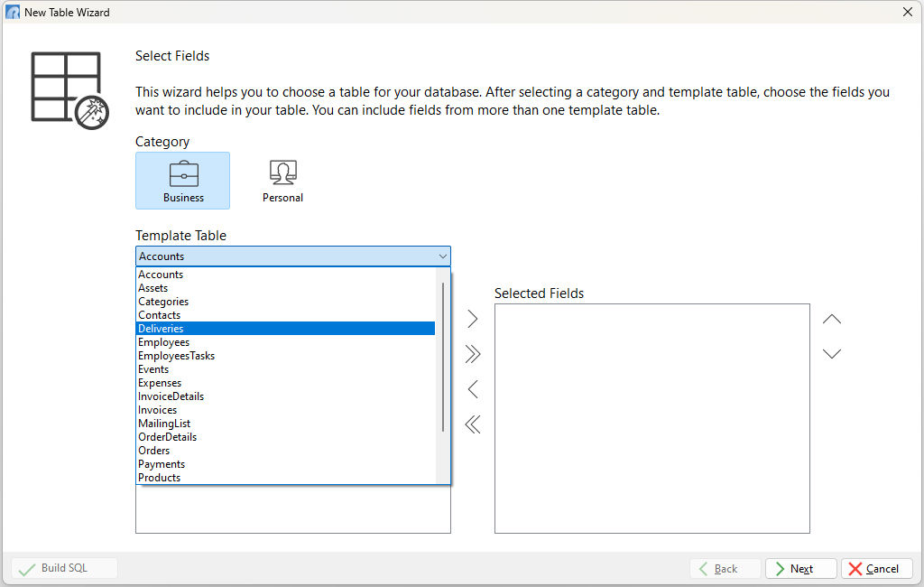Pick Products from the template list
Screen dimensions: 924x587
286,477
